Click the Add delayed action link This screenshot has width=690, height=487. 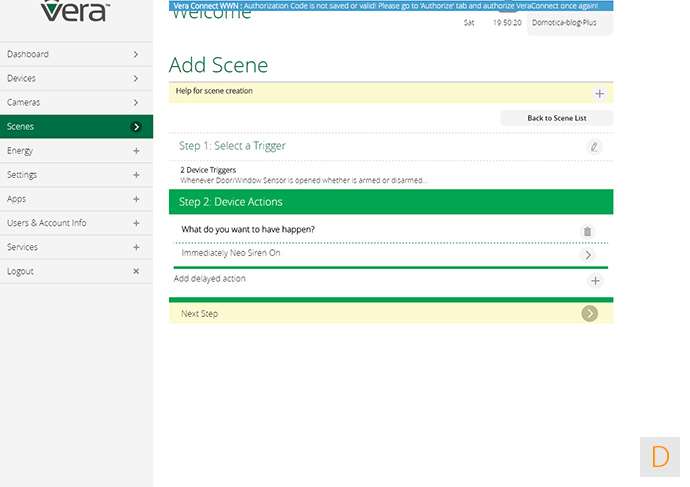pyautogui.click(x=210, y=279)
